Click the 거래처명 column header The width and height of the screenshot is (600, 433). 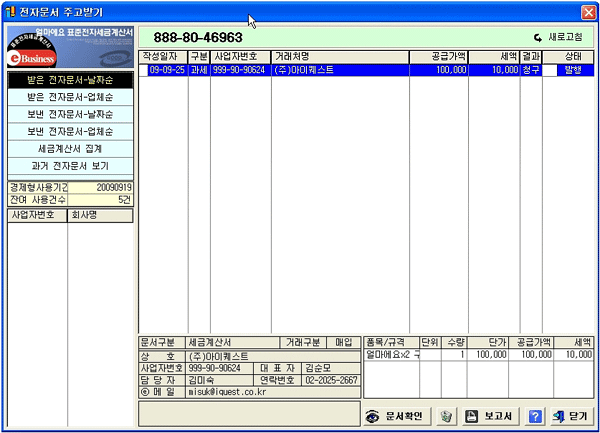340,57
